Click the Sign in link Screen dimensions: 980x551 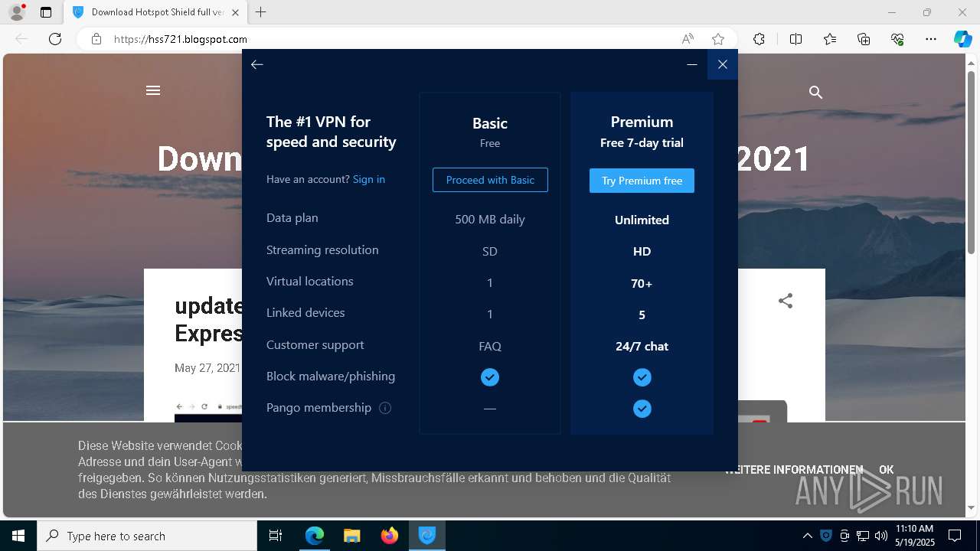coord(369,179)
